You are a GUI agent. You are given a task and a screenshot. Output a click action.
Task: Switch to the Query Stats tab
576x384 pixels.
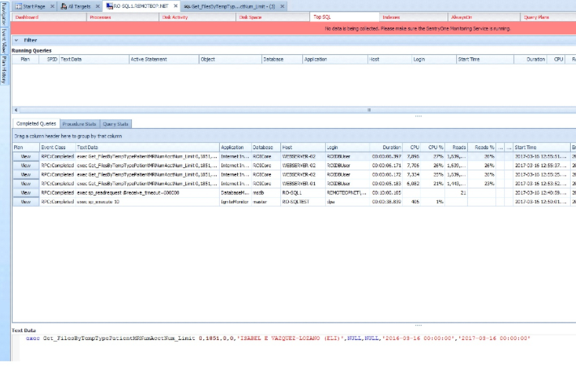[x=116, y=124]
